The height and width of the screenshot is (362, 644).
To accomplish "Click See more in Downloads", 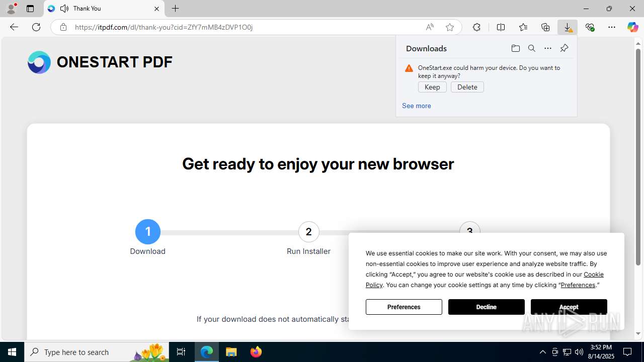I will click(416, 106).
